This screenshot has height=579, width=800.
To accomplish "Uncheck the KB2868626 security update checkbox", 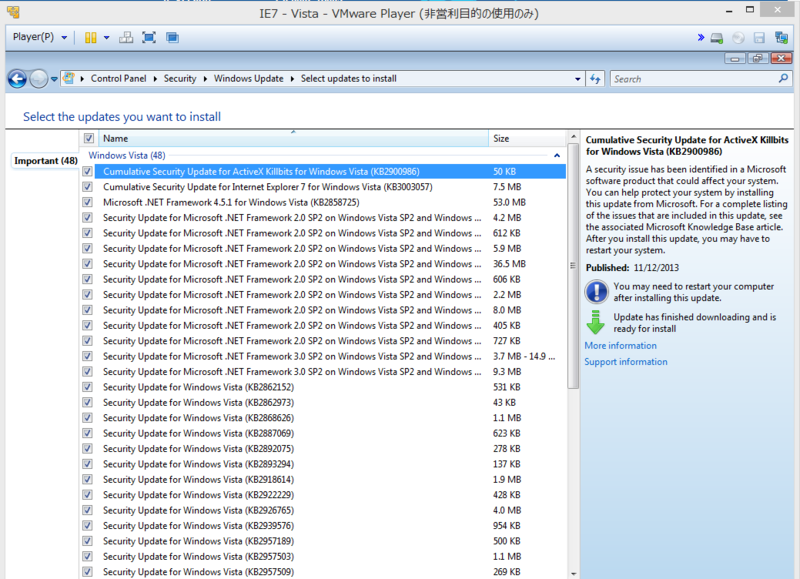I will 87,418.
